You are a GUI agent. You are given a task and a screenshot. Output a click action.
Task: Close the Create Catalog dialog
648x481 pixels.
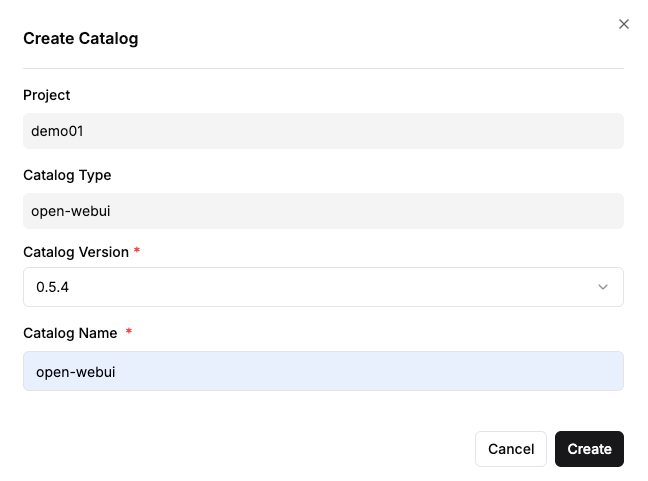(x=624, y=24)
